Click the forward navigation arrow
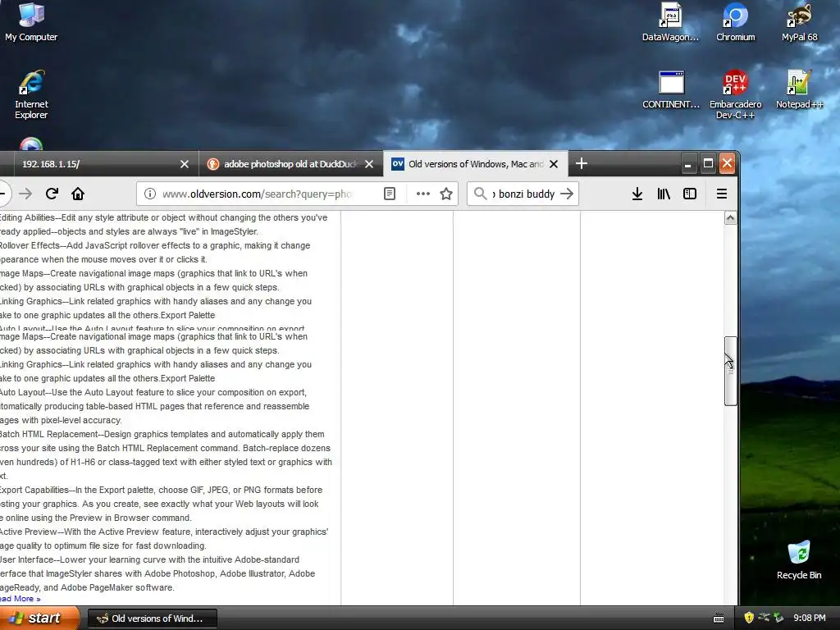This screenshot has height=630, width=840. point(25,194)
